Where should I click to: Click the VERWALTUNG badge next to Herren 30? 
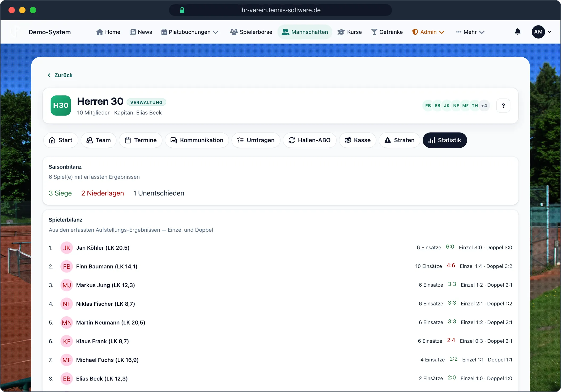pos(146,102)
